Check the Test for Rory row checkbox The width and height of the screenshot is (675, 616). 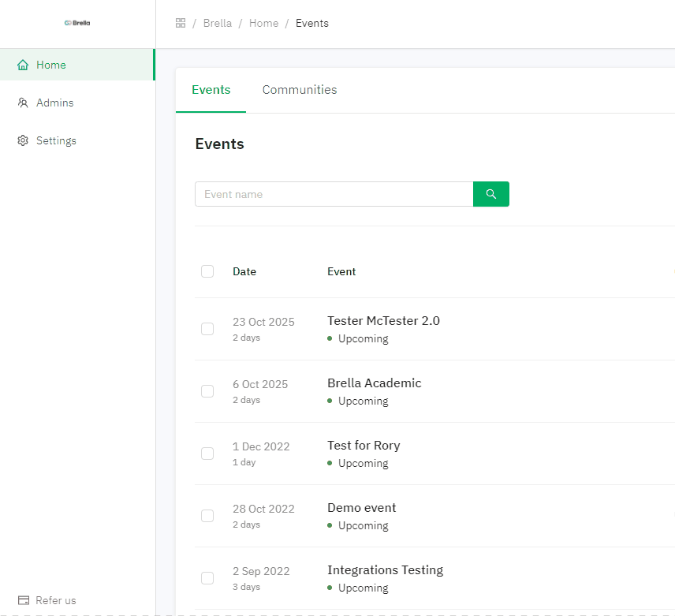pos(207,454)
